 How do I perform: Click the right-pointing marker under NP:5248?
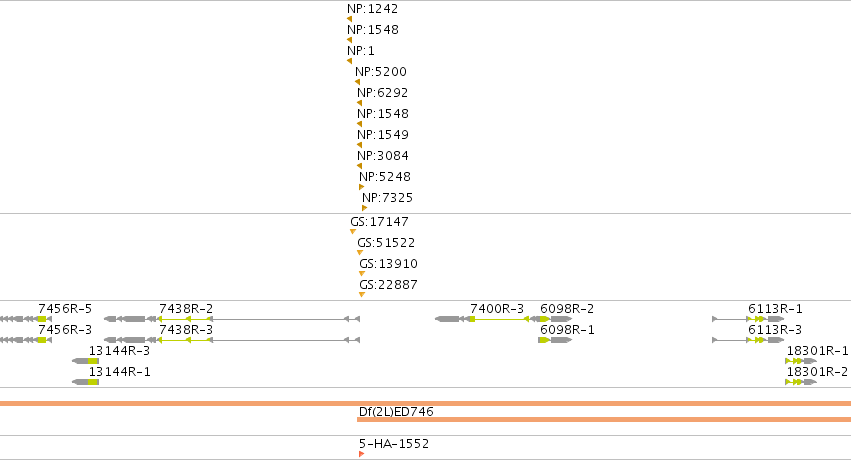click(361, 187)
